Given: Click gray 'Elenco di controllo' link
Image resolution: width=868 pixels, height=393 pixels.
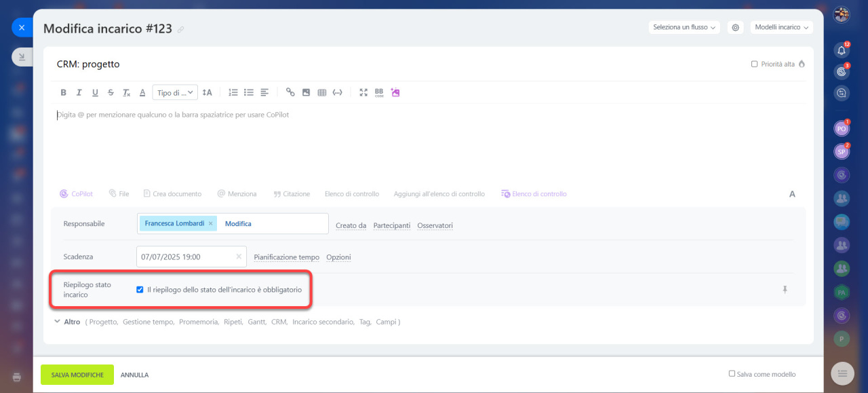Looking at the screenshot, I should (x=352, y=193).
